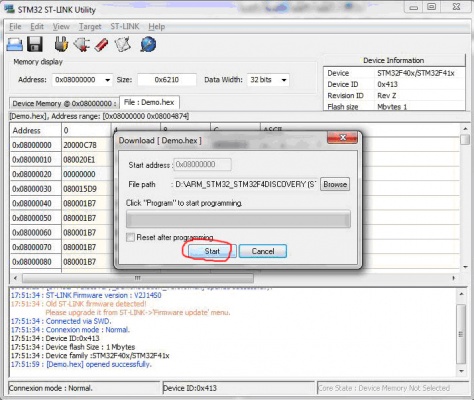
Task: Click the log pane vertical scrollbar thumb
Action: pos(461,334)
